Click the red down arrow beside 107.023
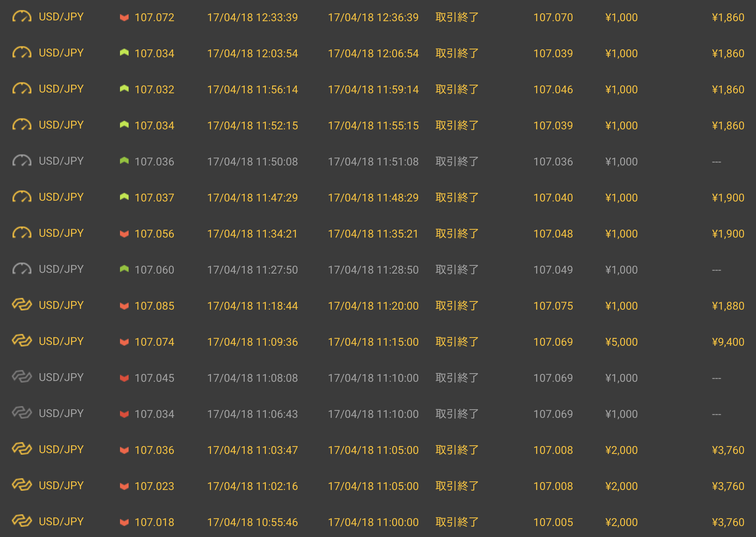Viewport: 756px width, 537px height. tap(124, 486)
